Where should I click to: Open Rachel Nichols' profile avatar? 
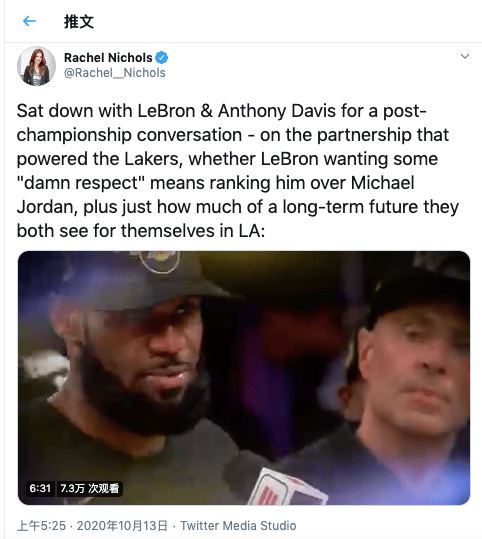[36, 66]
